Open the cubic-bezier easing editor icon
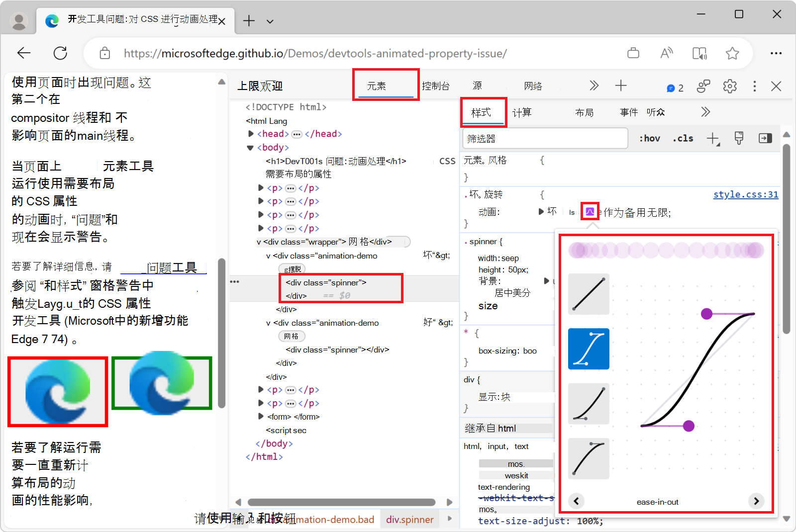 coord(589,211)
